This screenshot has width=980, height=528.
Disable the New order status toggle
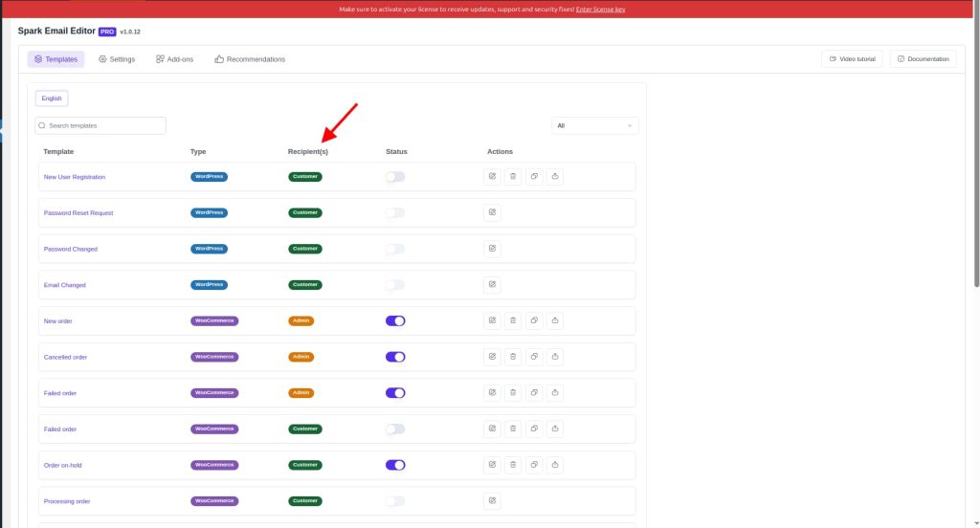(395, 320)
